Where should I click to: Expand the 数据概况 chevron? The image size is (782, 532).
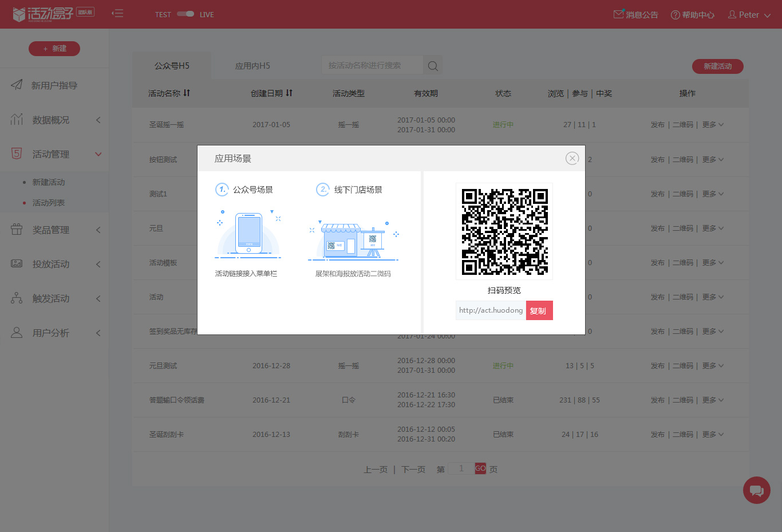point(98,120)
